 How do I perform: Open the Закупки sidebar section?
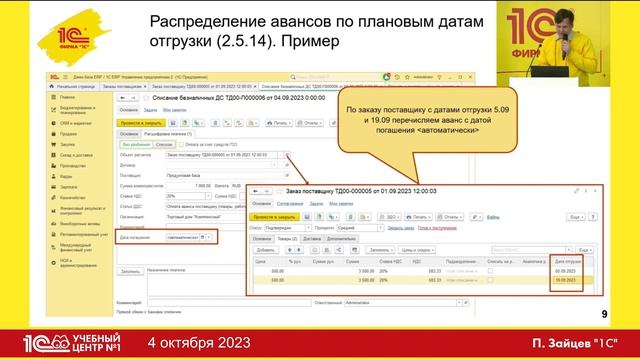click(67, 144)
